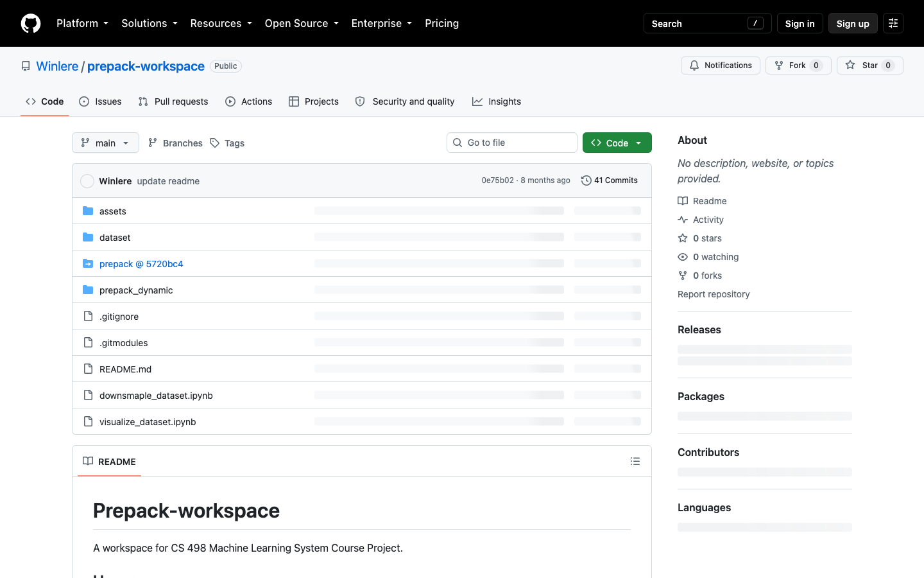Open the Actions tab
924x578 pixels.
tap(249, 101)
